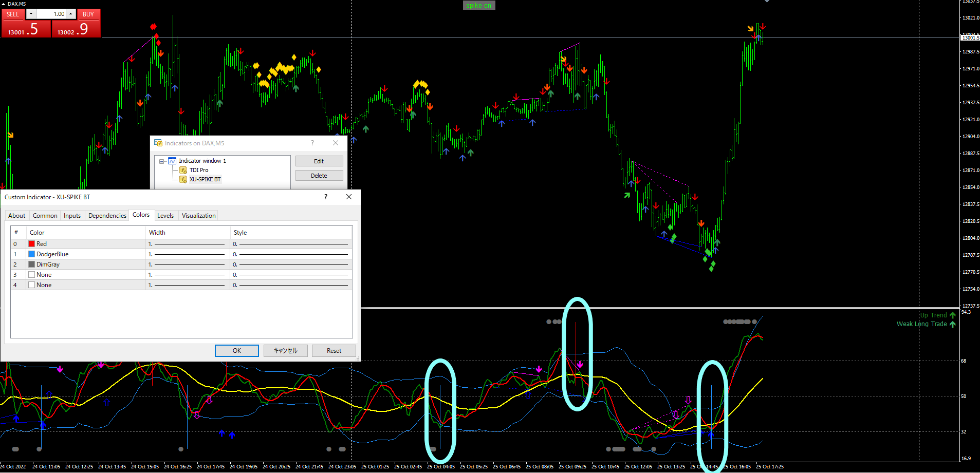Screen dimensions: 980x473
Task: Increase lot size with the up arrow
Action: (x=71, y=14)
